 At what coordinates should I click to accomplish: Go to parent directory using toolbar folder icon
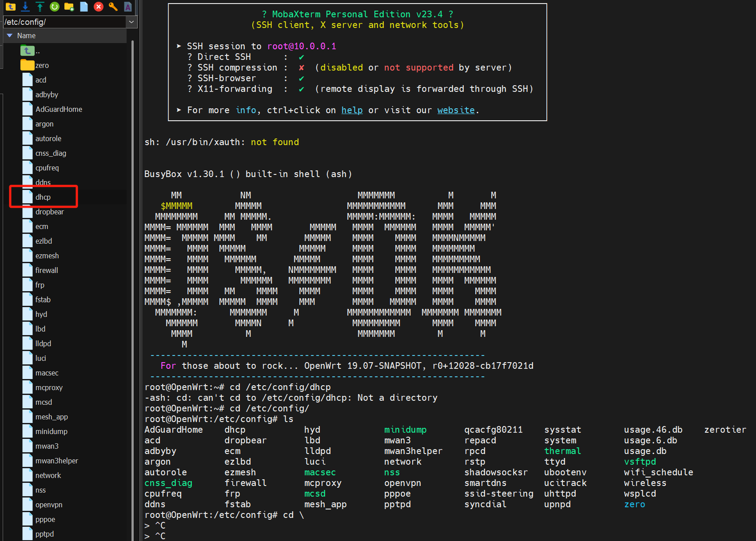click(x=11, y=7)
